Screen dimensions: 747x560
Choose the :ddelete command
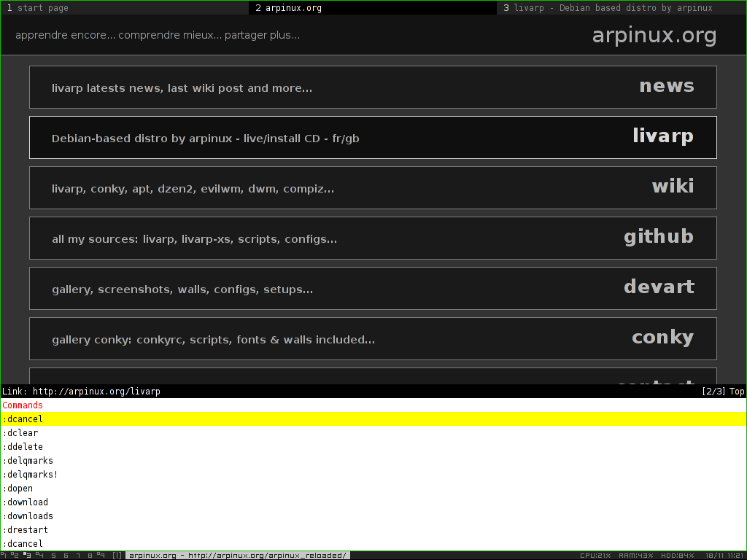coord(373,447)
